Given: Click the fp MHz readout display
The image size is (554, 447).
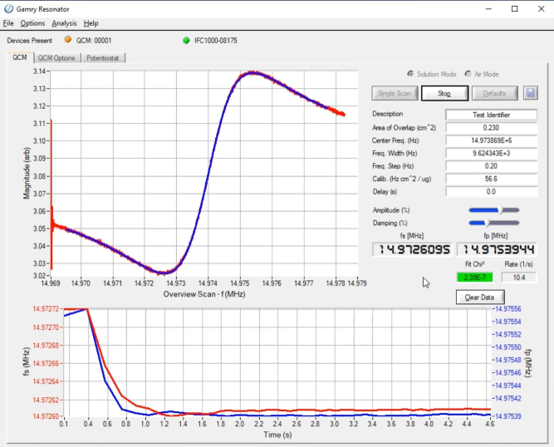Looking at the screenshot, I should tap(497, 249).
